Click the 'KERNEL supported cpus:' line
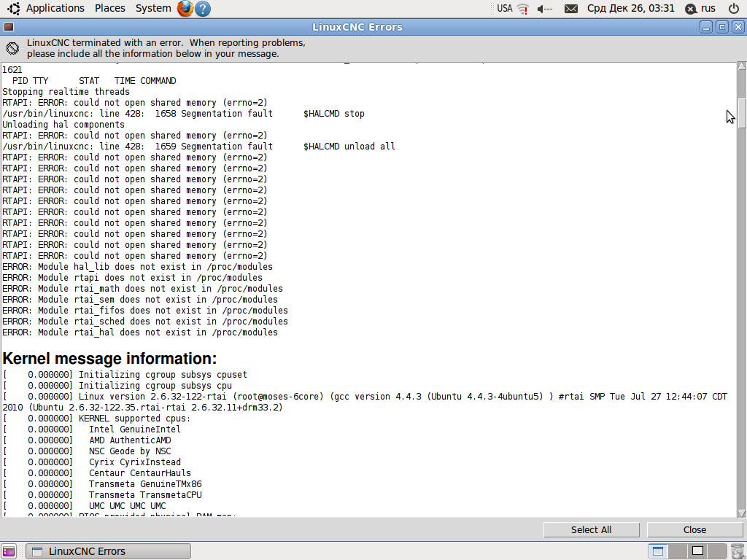This screenshot has width=747, height=560. pyautogui.click(x=96, y=418)
